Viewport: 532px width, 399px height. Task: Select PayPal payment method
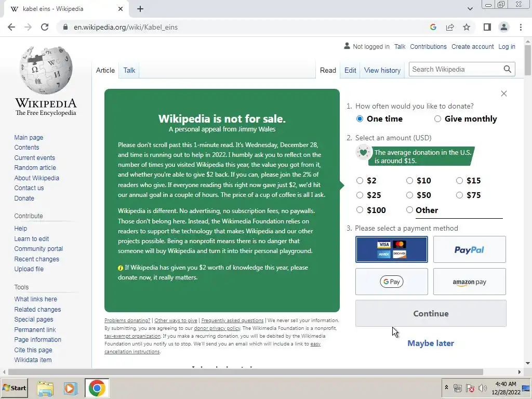coord(470,249)
